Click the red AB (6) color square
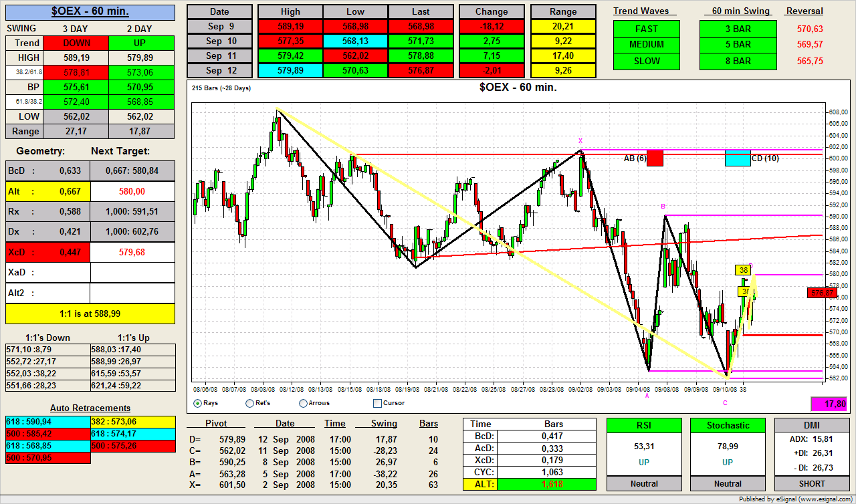This screenshot has height=504, width=856. pyautogui.click(x=655, y=158)
